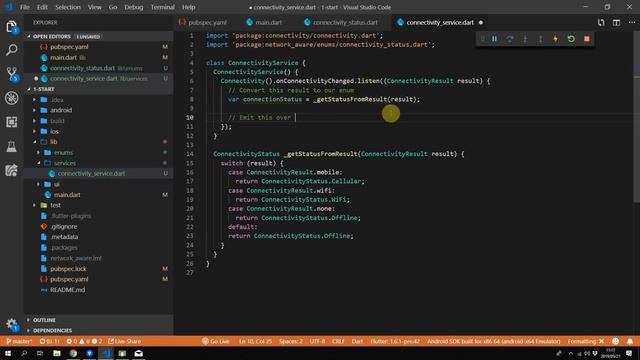Viewport: 640px width, 360px height.
Task: Open the notifications bell in the status bar
Action: [630, 341]
